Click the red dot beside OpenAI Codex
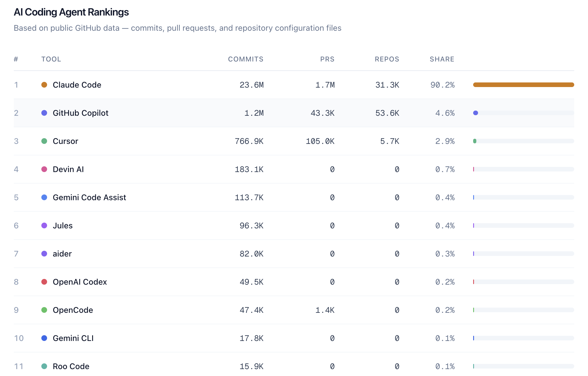The image size is (588, 376). pos(44,282)
